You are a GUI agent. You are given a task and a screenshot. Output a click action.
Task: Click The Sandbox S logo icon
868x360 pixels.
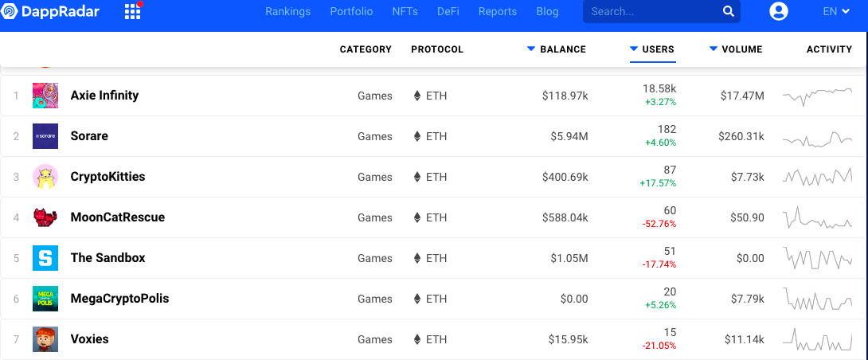pos(45,258)
